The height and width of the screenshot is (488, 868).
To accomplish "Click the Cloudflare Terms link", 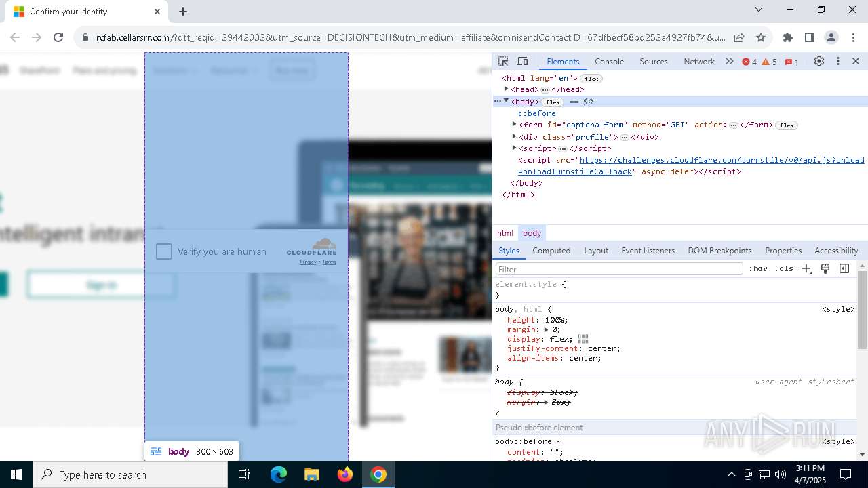I will (330, 262).
